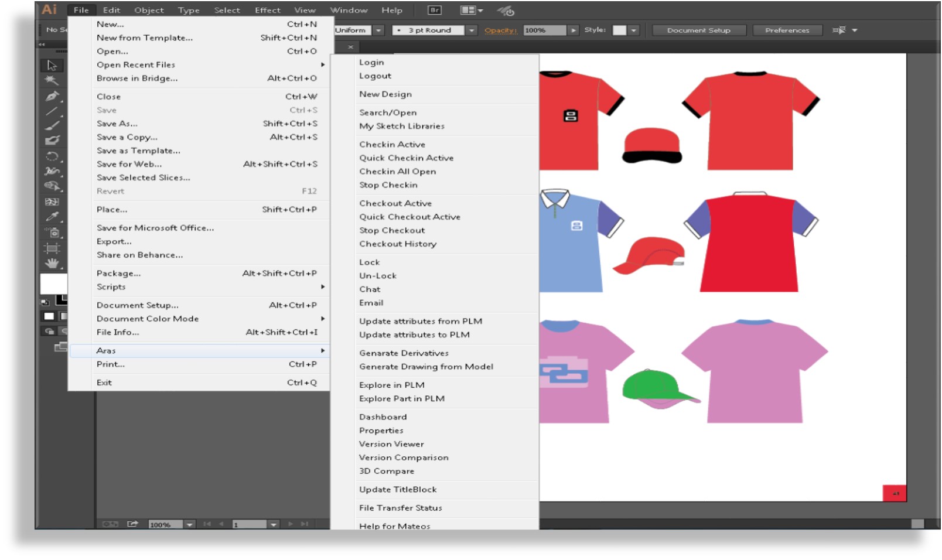Select Generate Drawing from Model

pos(426,367)
